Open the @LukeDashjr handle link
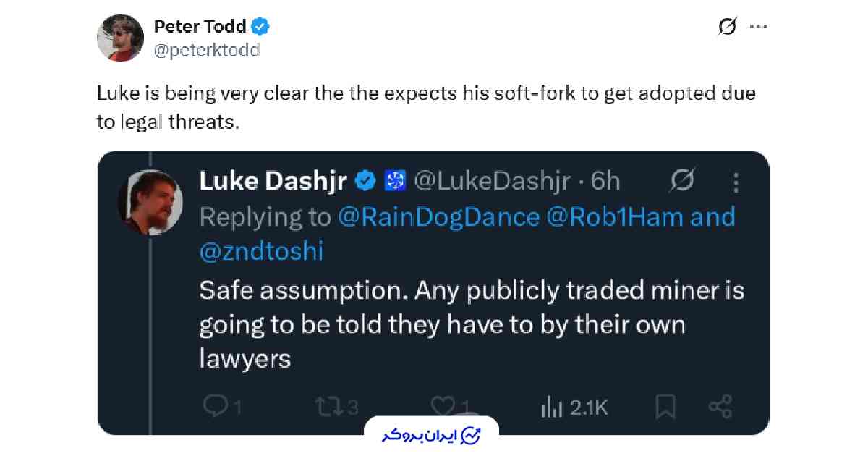The height and width of the screenshot is (456, 868). 491,181
